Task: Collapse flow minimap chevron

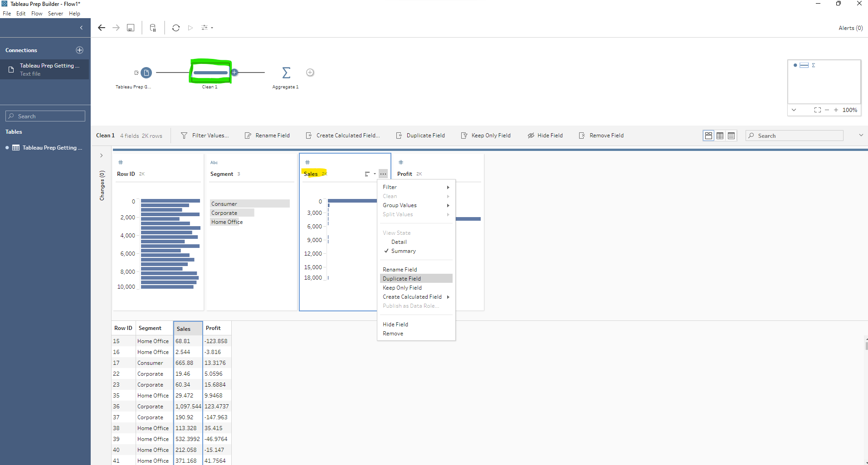Action: [794, 110]
